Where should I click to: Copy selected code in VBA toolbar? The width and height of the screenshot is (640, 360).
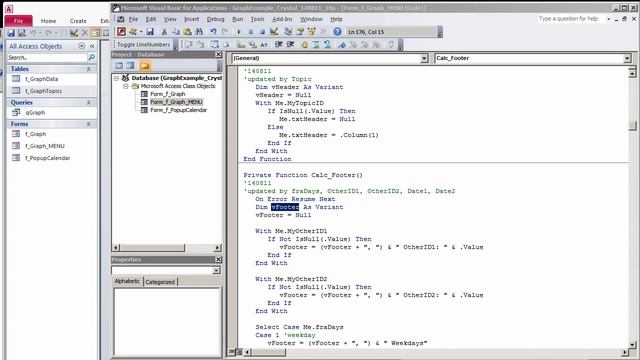pyautogui.click(x=176, y=31)
